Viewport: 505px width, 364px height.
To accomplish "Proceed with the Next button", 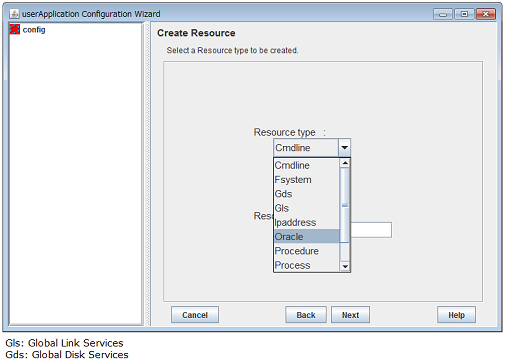I will click(350, 315).
